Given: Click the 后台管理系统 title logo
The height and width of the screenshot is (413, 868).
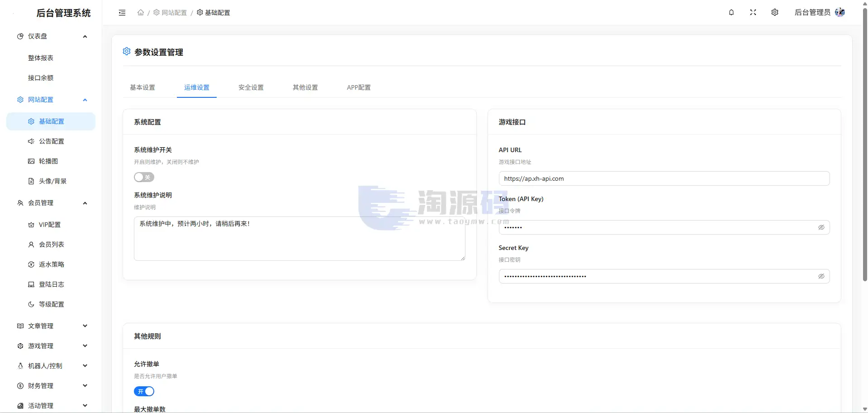Looking at the screenshot, I should (63, 13).
